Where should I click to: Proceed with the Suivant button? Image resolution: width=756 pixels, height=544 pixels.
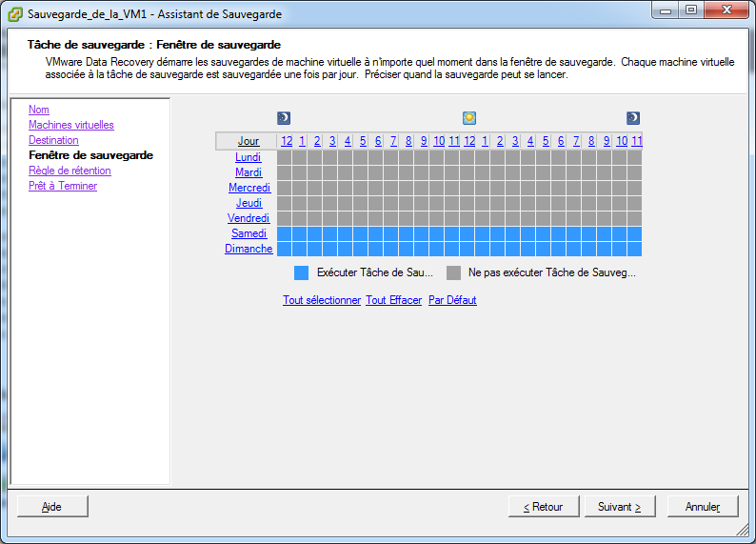coord(620,507)
